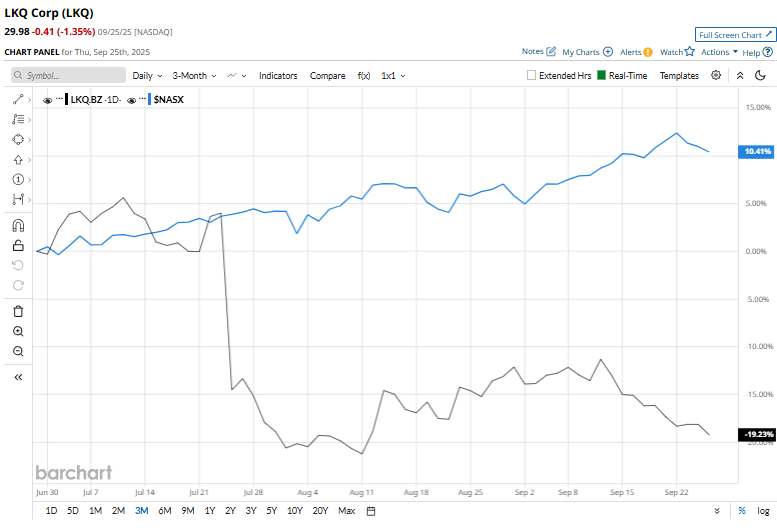The width and height of the screenshot is (777, 528).
Task: Open Help question mark icon
Action: (768, 52)
